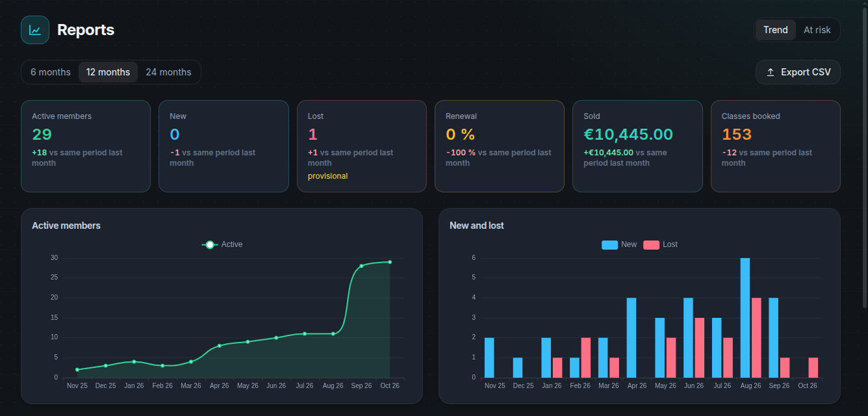Viewport: 868px width, 416px height.
Task: Export the report as CSV
Action: [798, 72]
